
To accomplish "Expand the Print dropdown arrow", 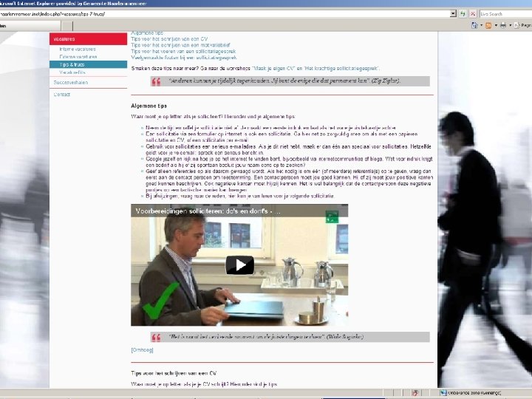I will point(510,25).
